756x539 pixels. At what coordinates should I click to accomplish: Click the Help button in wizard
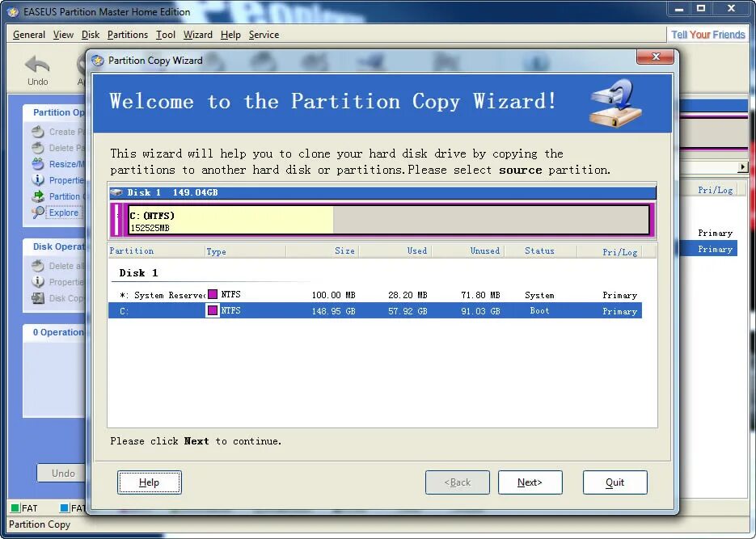150,482
